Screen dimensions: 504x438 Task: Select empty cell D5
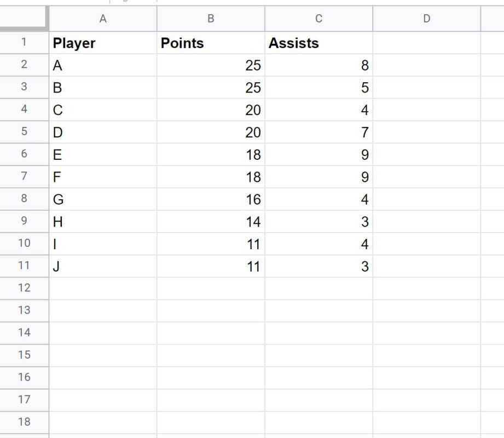click(x=427, y=132)
